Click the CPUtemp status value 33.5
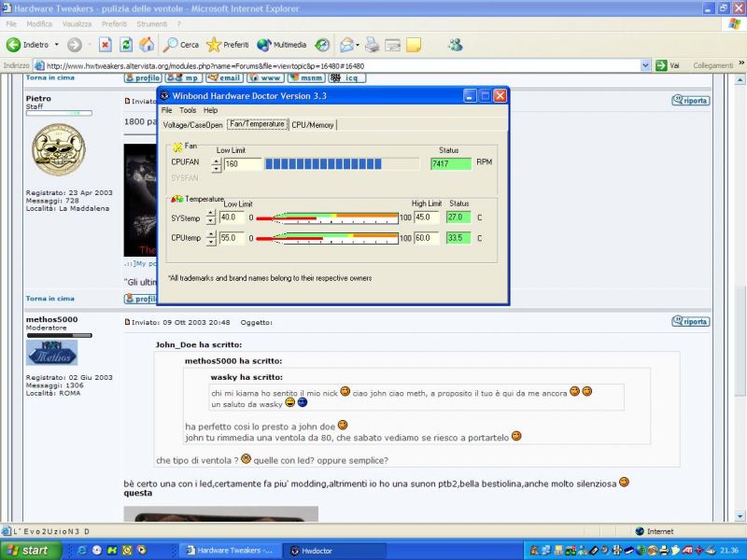 pyautogui.click(x=458, y=238)
